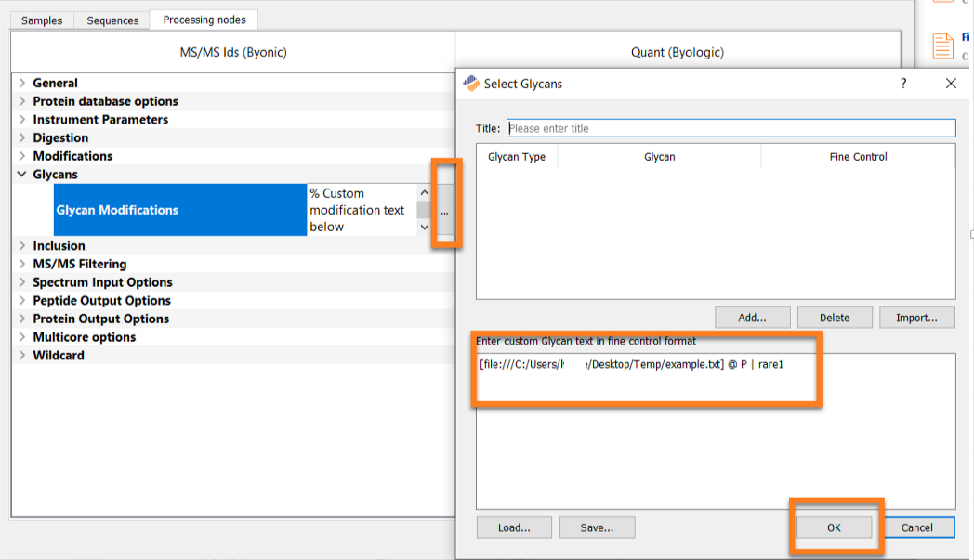Expand Protein database options section

pyautogui.click(x=22, y=101)
